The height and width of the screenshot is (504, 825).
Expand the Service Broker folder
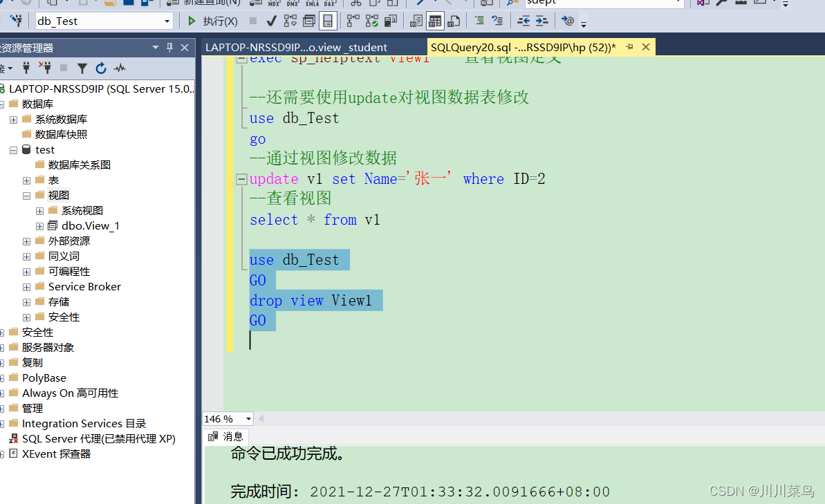click(x=26, y=287)
